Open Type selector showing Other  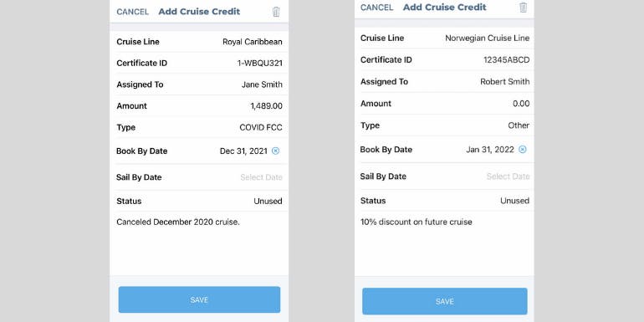[x=444, y=125]
